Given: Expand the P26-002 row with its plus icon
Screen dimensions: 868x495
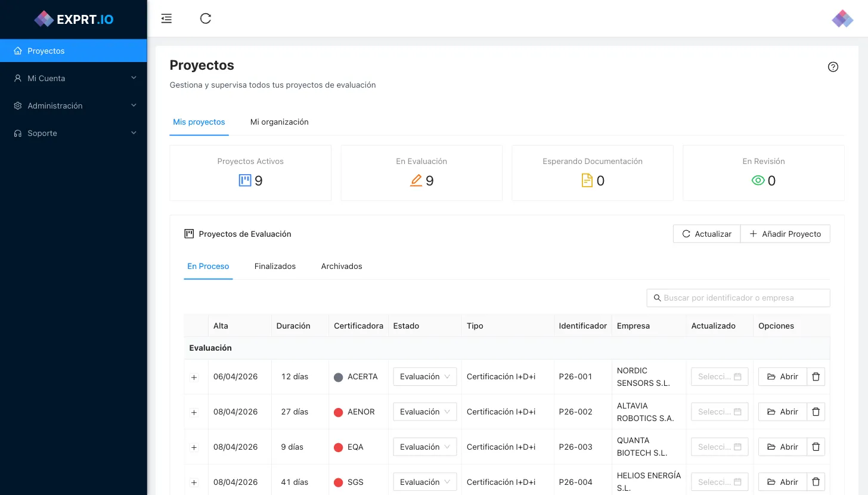Looking at the screenshot, I should (x=194, y=413).
